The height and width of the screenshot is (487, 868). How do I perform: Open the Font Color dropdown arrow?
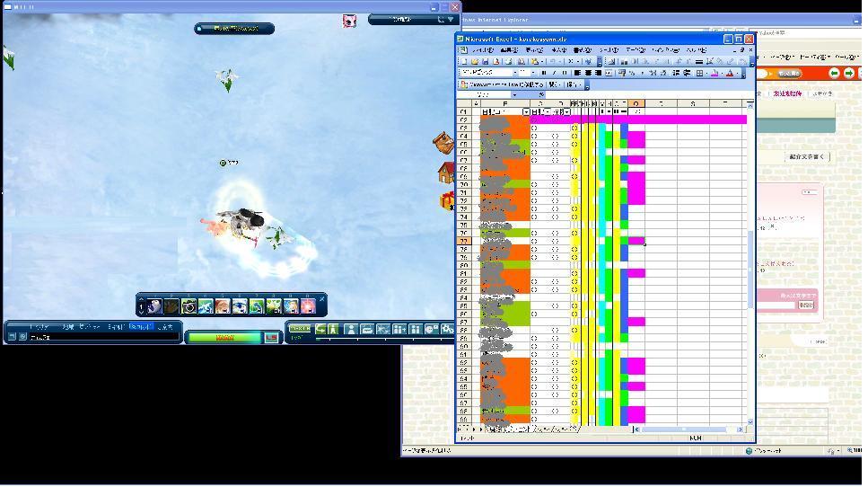tap(737, 73)
